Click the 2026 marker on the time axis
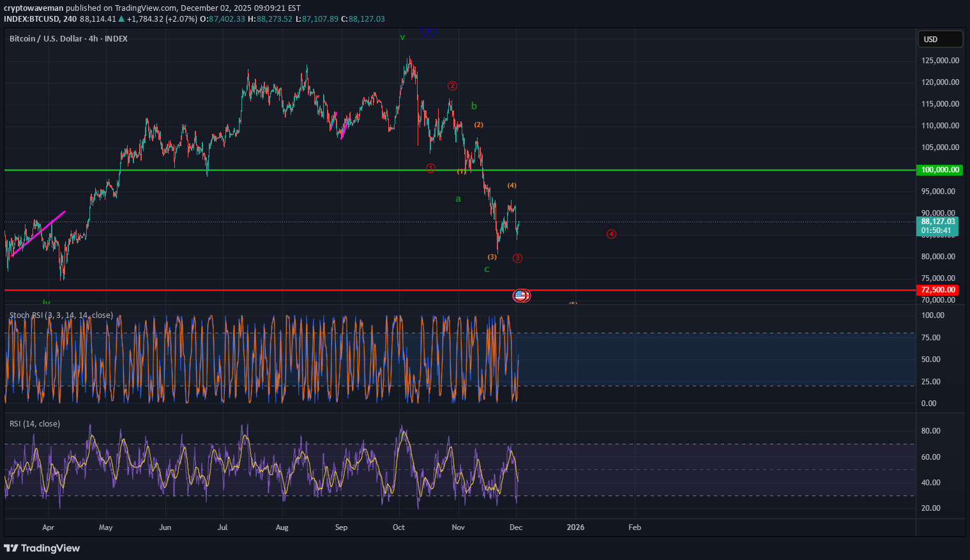This screenshot has width=970, height=560. tap(575, 527)
